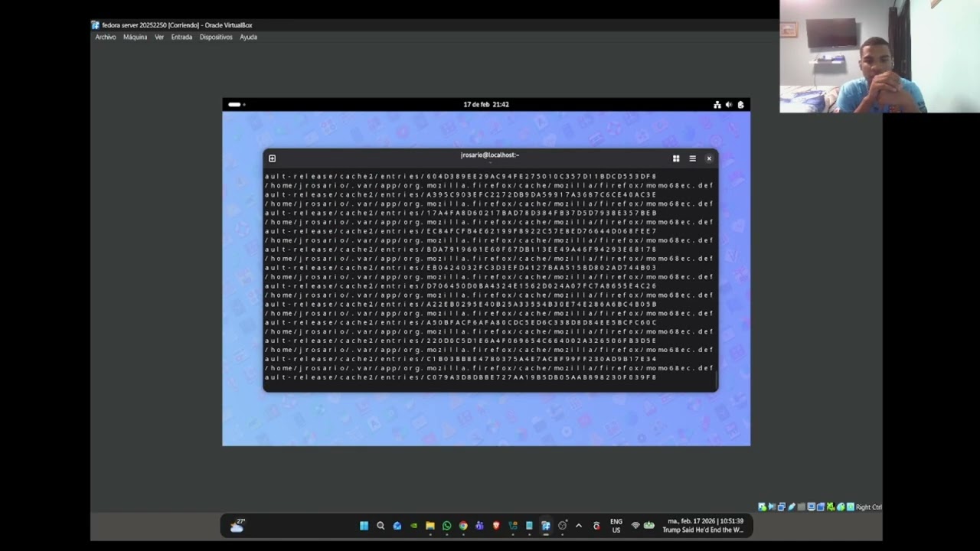The width and height of the screenshot is (980, 551).
Task: Click terminal line ending 604D389EE29AC94FE275010C357D11BDCD553DF8
Action: pos(461,177)
